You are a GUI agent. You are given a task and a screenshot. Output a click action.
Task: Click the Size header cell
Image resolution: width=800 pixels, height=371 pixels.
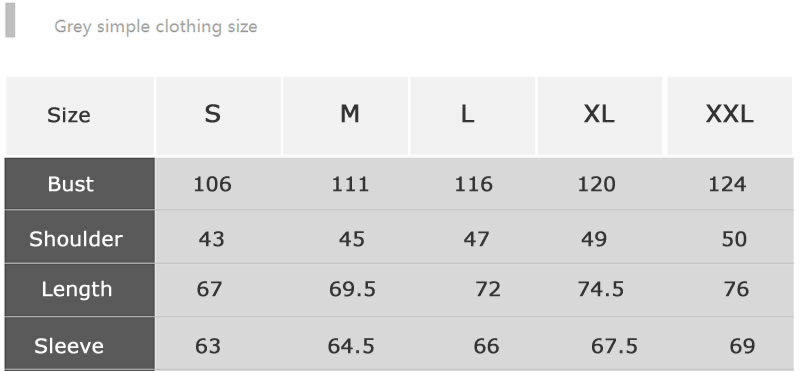(x=80, y=115)
